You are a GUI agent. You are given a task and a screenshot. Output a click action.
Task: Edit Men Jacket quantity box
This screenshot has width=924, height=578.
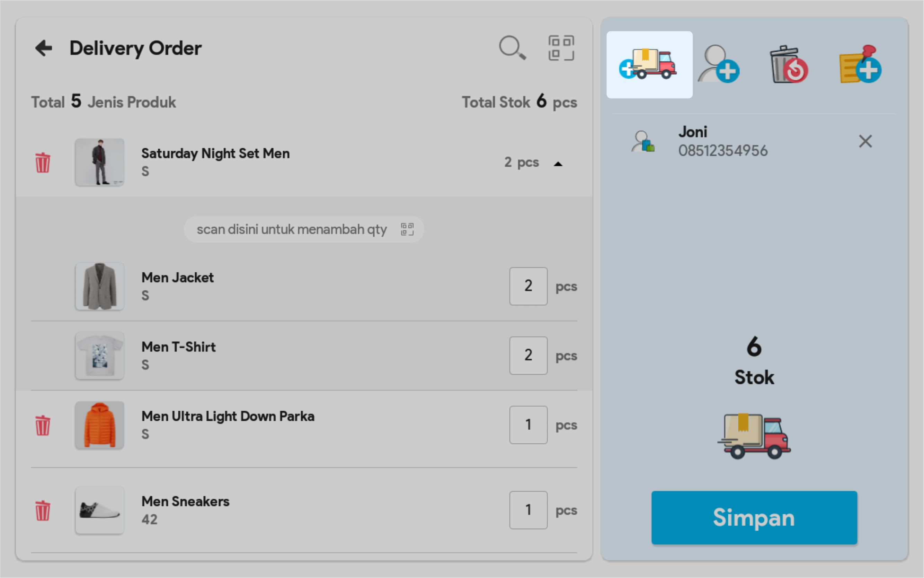point(528,286)
